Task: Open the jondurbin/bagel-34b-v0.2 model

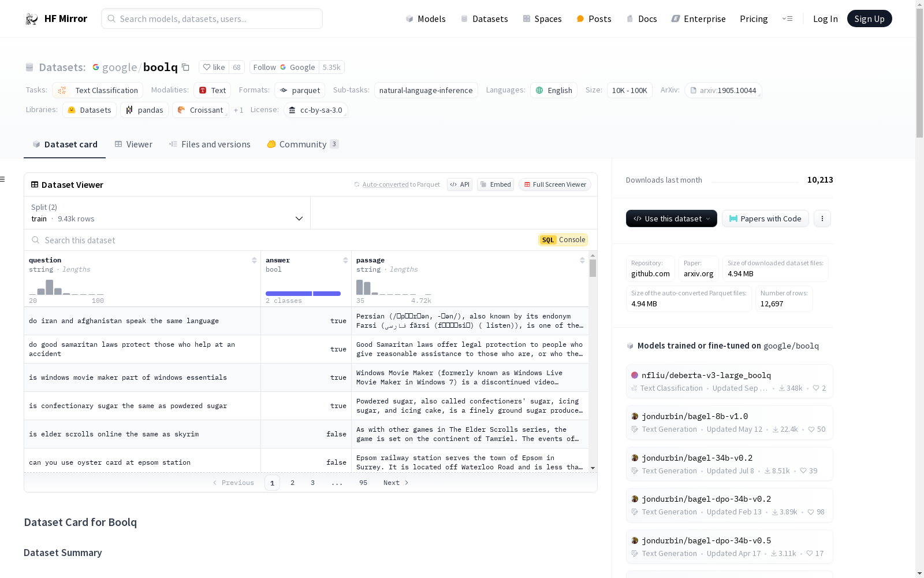Action: pyautogui.click(x=729, y=464)
